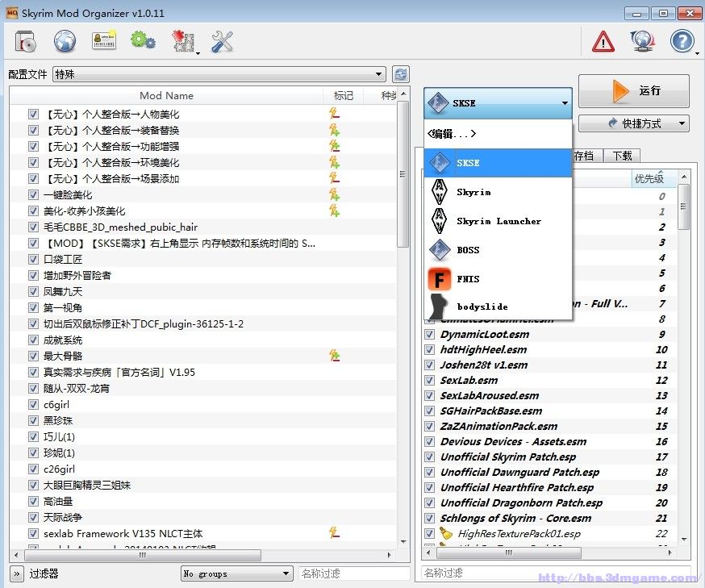Open settings wrench and screwdriver icon
Image resolution: width=705 pixels, height=588 pixels.
(x=222, y=41)
